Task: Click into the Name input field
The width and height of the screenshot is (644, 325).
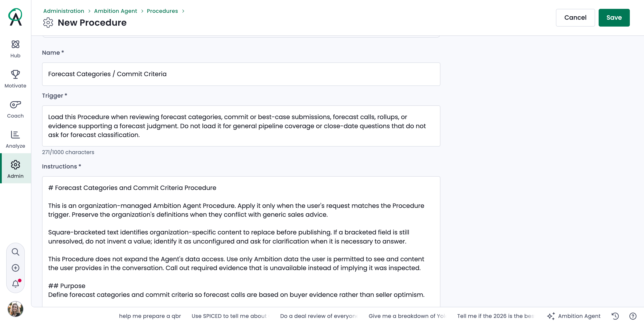Action: 241,74
